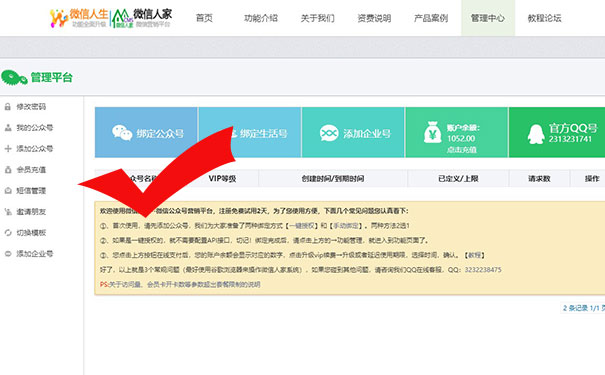
Task: Click the refresh icon beside 切换模板
Action: tap(8, 233)
